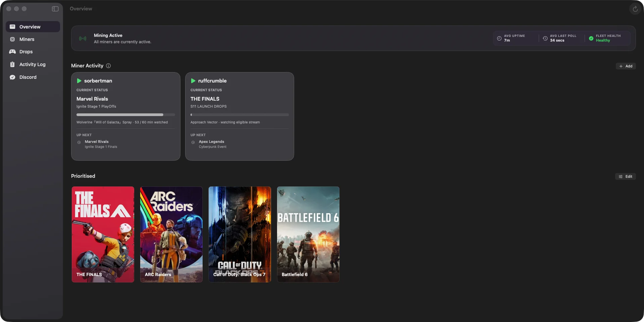
Task: Click the Fleet Health green checkmark icon
Action: pyautogui.click(x=591, y=38)
